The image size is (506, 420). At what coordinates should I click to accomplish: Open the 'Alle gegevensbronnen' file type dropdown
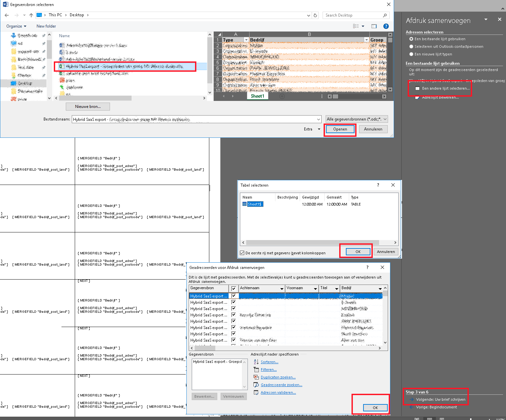pos(356,119)
